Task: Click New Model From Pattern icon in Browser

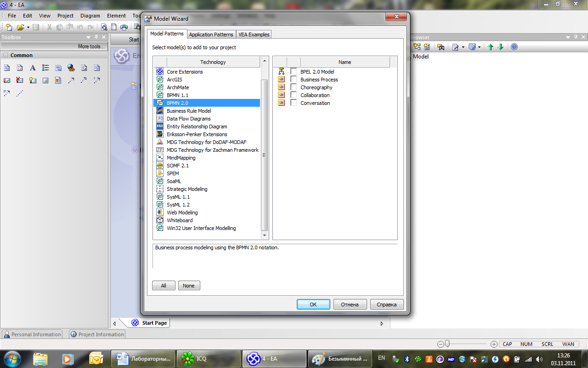Action: tap(417, 47)
